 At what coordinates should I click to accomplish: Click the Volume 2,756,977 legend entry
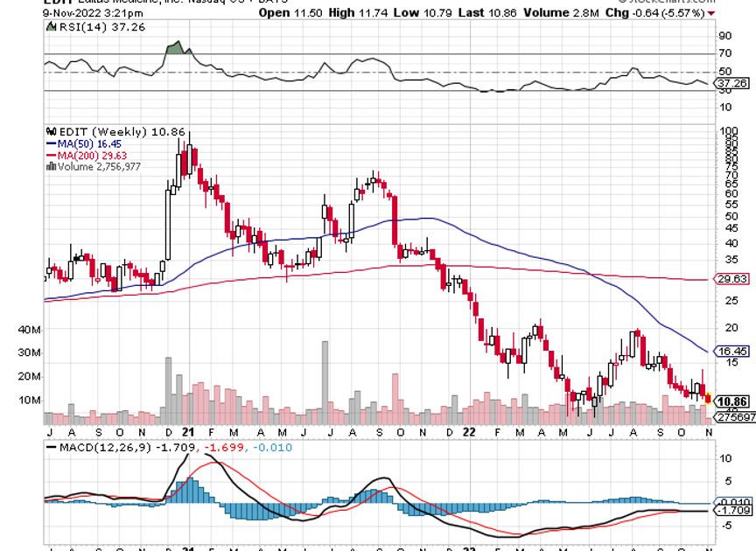[x=99, y=167]
